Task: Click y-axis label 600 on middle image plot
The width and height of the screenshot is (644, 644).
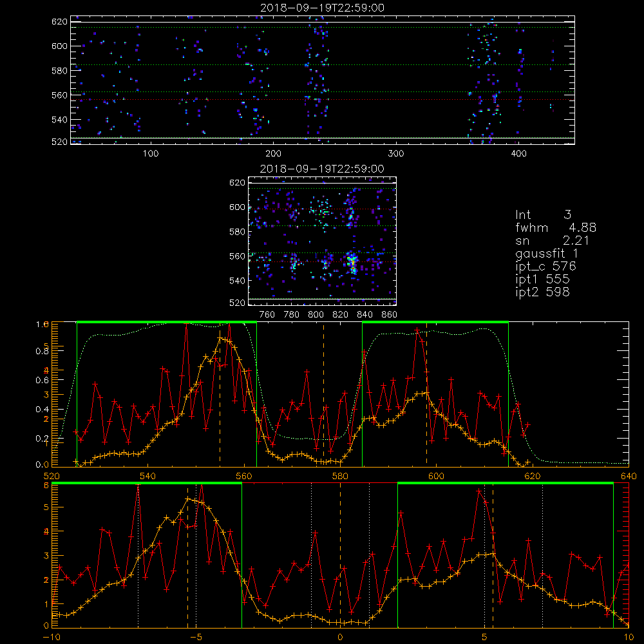Action: click(238, 207)
